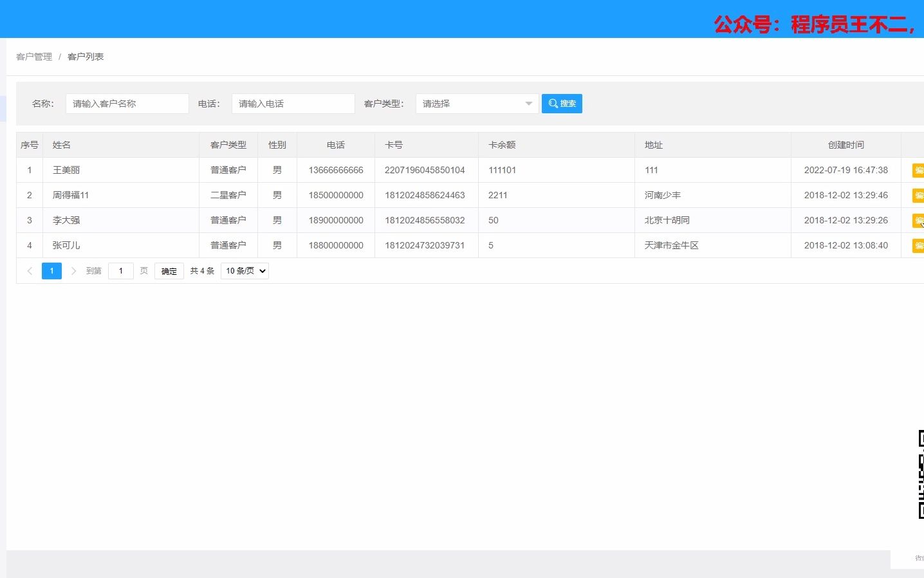
Task: Click card number 1812024856558032
Action: tap(425, 220)
